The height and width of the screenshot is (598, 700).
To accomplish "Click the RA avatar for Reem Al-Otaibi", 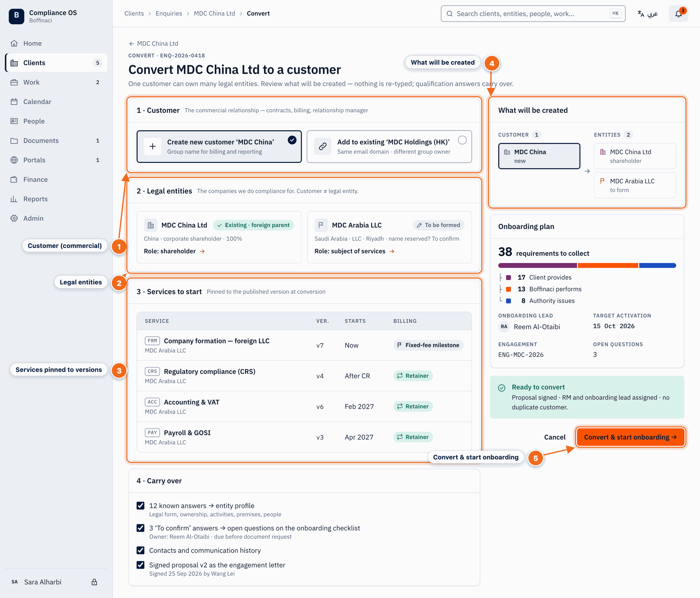I will click(x=504, y=327).
